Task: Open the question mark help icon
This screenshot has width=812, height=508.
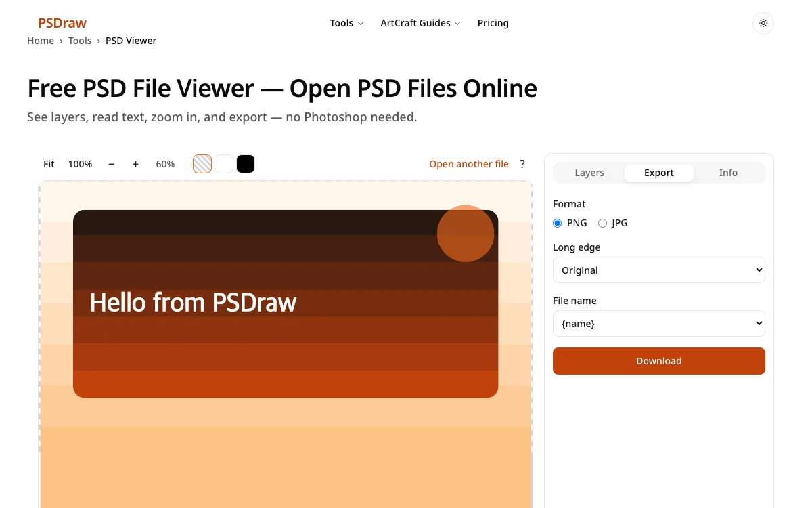Action: [x=522, y=164]
